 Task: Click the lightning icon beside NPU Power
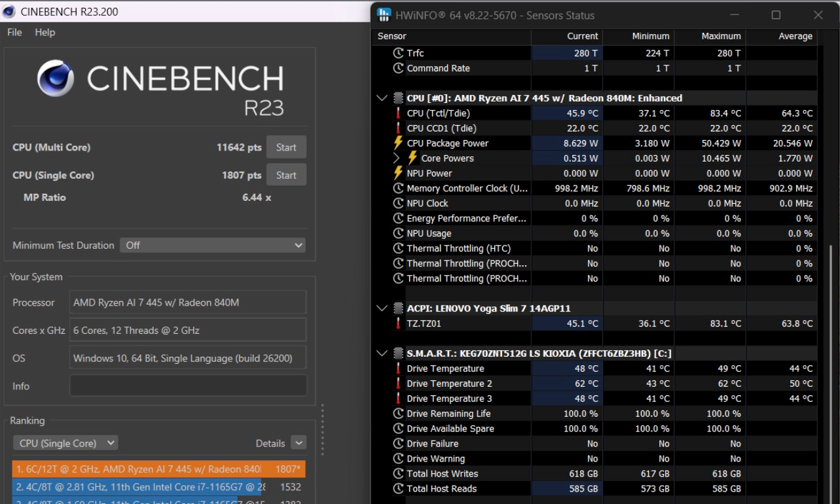click(x=398, y=173)
